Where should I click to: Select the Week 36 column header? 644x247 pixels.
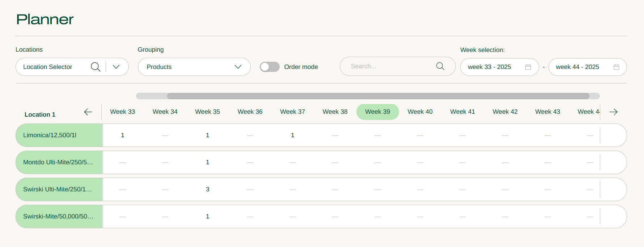click(x=250, y=112)
